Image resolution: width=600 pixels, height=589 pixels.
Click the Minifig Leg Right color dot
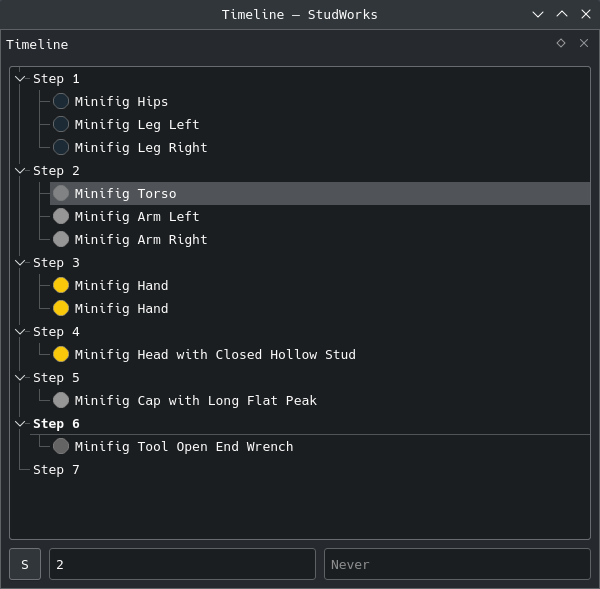point(61,147)
